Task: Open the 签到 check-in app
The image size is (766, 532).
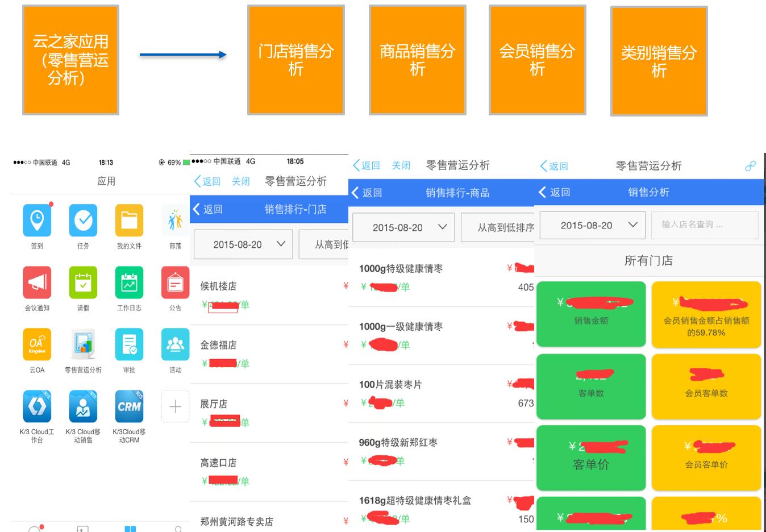Action: (37, 221)
